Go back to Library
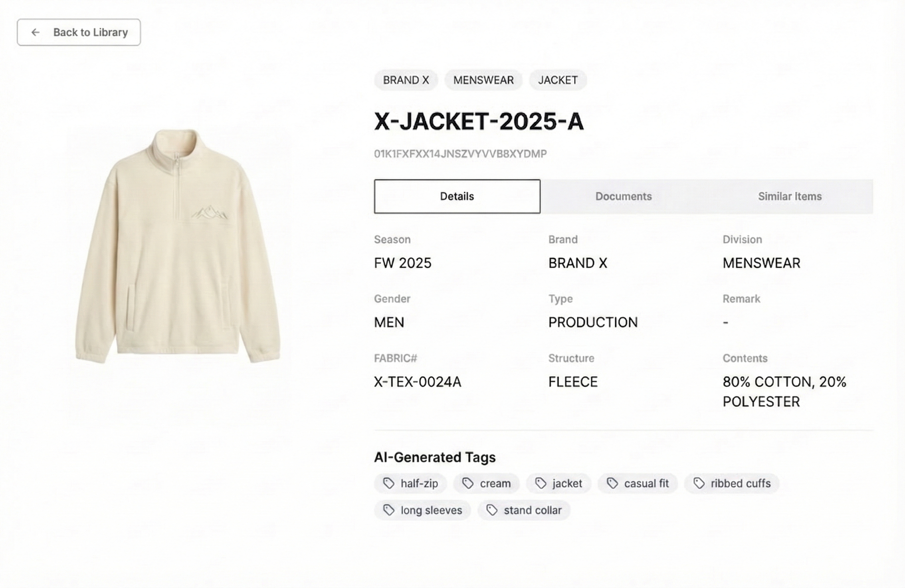 pos(79,33)
